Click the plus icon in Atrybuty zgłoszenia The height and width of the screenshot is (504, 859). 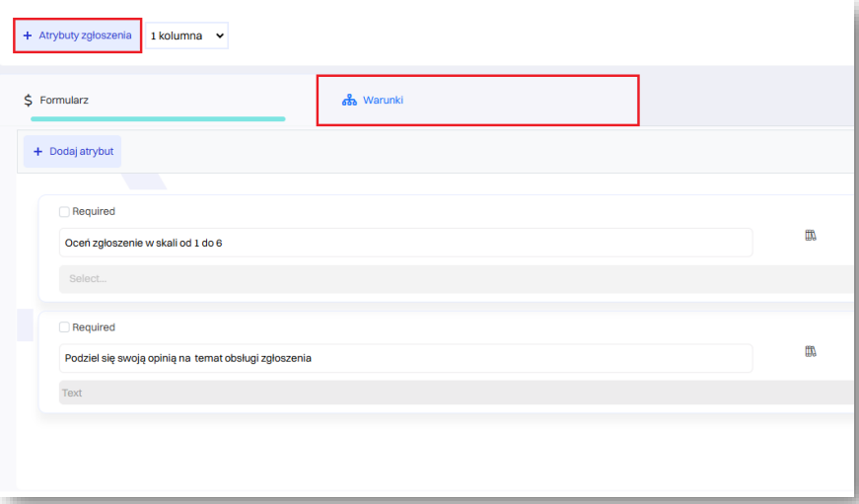tap(28, 36)
